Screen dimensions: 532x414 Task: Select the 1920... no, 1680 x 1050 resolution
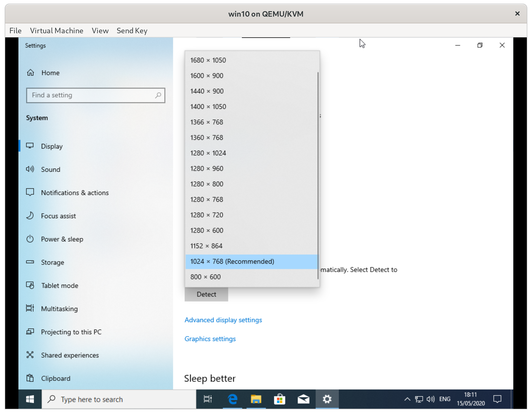(208, 60)
